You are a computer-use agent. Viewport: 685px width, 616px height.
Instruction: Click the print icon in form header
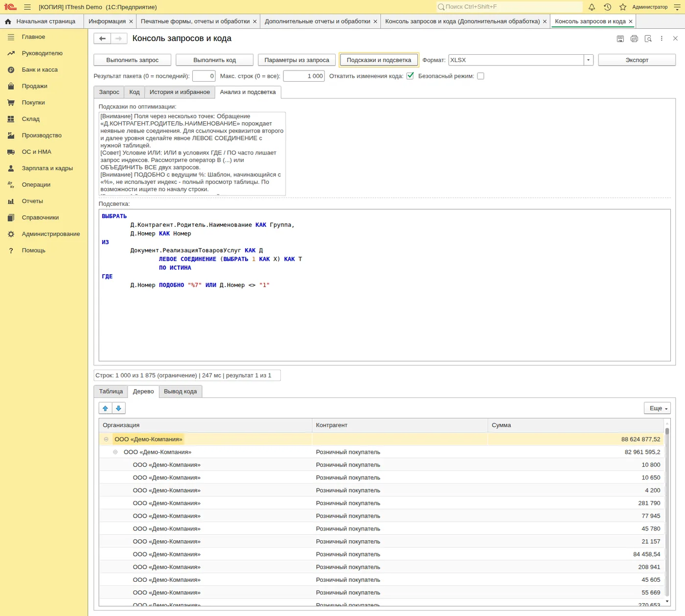[634, 39]
